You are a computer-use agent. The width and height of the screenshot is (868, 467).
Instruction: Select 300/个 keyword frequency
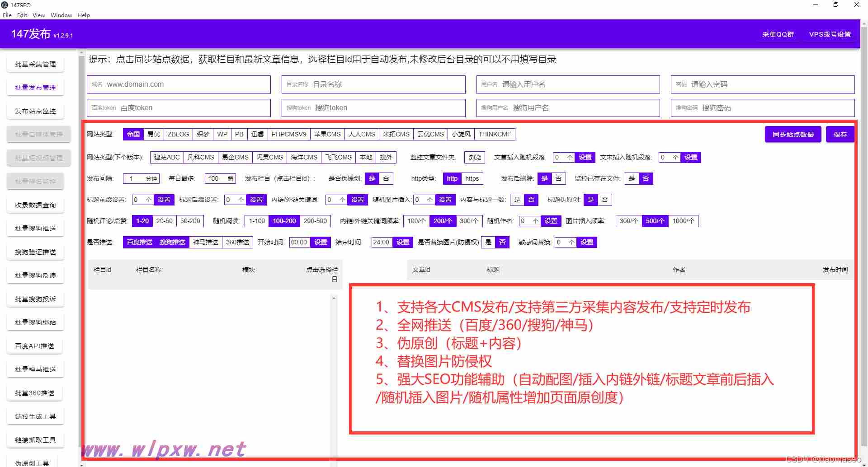pos(469,221)
